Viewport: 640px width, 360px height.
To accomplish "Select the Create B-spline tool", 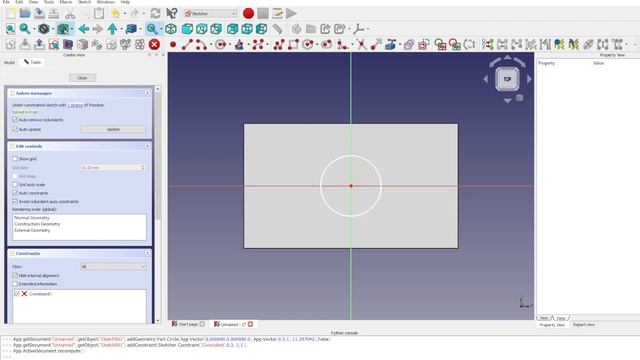I will pos(258,44).
